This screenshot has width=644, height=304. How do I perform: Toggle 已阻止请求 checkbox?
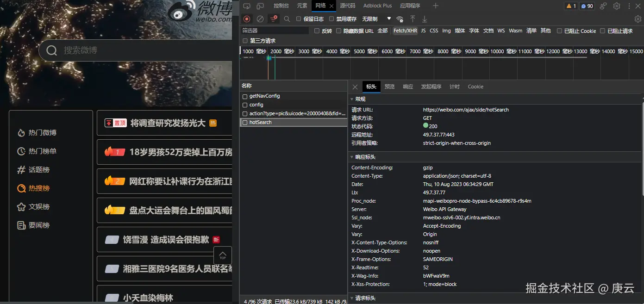coord(603,31)
